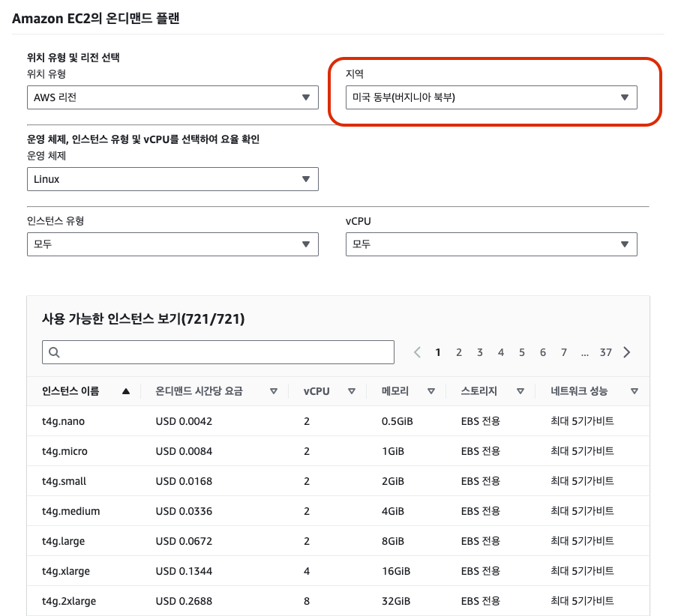Click the 4GiB memory cell
Screen dimensions: 681x616
pos(393,511)
